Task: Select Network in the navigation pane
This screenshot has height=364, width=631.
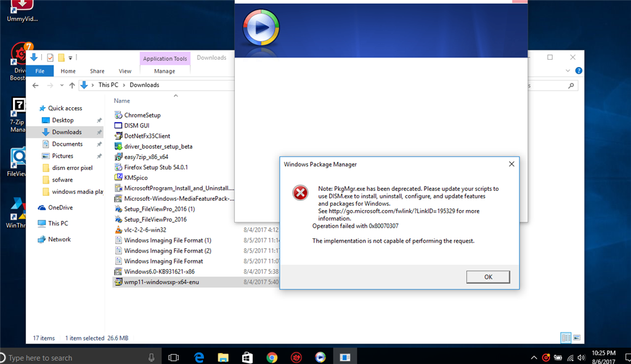Action: 59,240
